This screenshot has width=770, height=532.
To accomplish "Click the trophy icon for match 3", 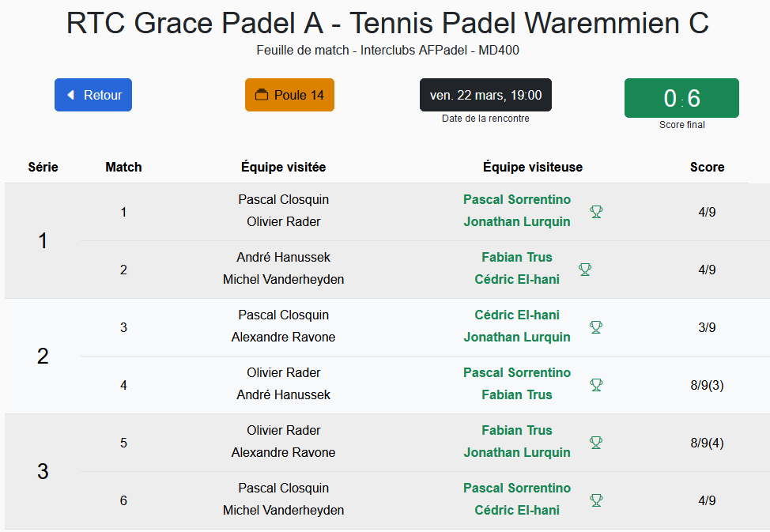I will [x=596, y=326].
